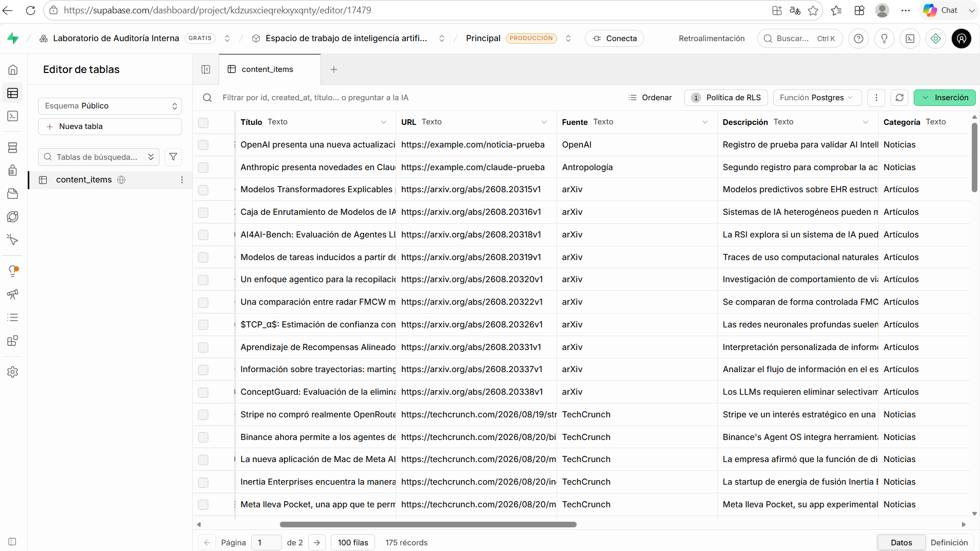Open Función Postgres dropdown
Image resolution: width=980 pixels, height=551 pixels.
(817, 98)
